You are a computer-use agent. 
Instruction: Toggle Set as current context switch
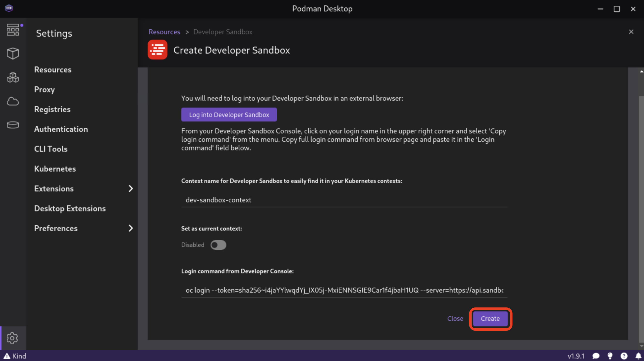click(x=218, y=245)
